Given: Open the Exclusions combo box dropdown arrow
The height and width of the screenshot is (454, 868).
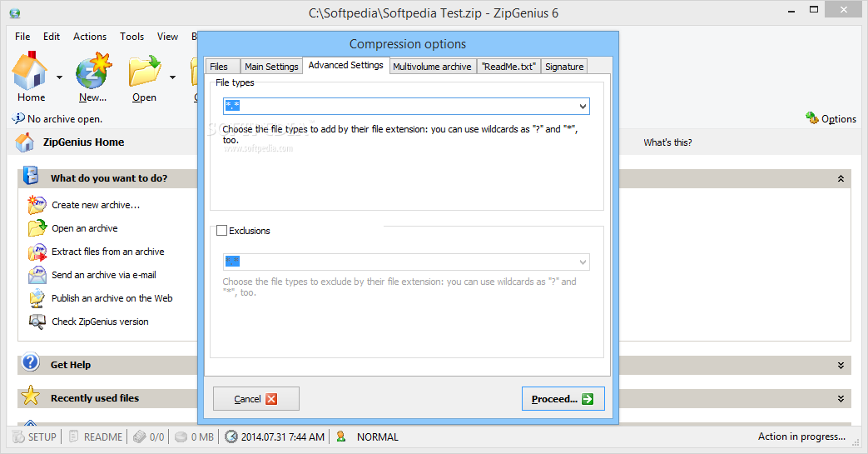Looking at the screenshot, I should 583,262.
